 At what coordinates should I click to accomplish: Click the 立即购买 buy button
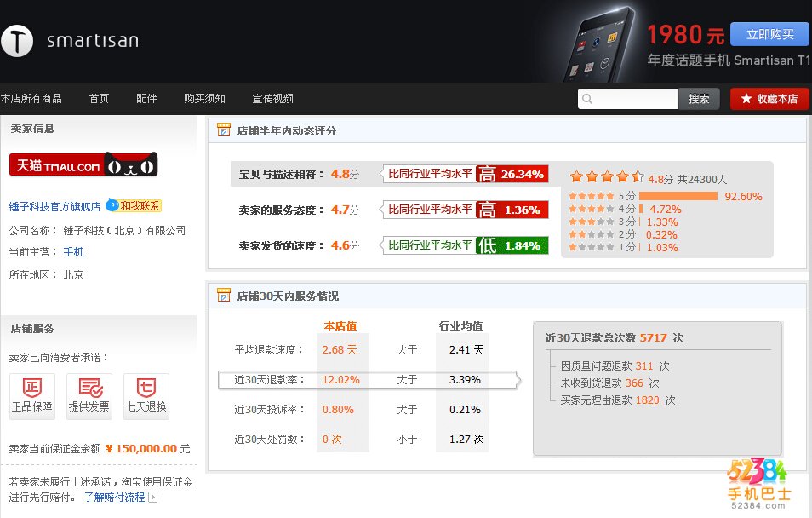click(x=769, y=34)
